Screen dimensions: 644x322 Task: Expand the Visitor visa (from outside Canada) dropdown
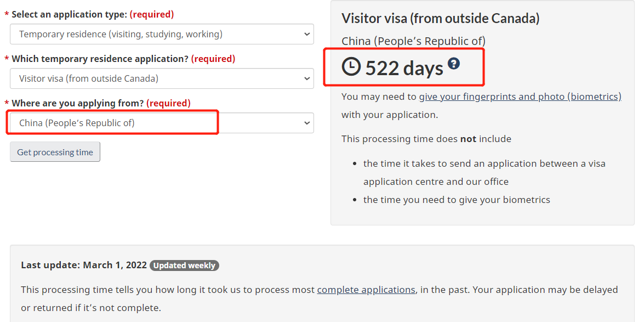coord(161,78)
